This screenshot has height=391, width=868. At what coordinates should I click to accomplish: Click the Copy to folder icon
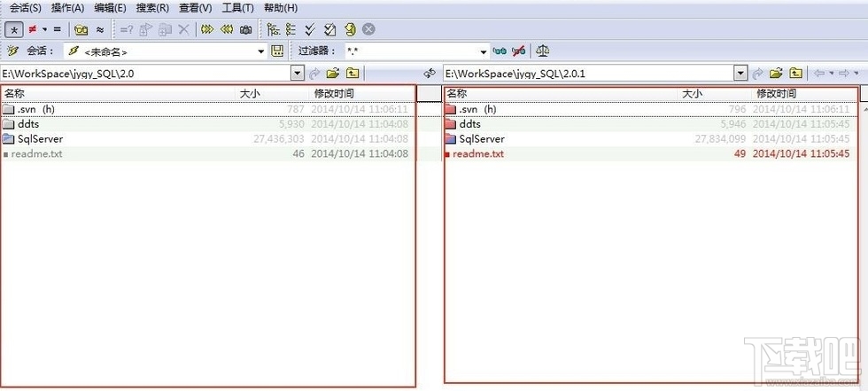pos(165,29)
